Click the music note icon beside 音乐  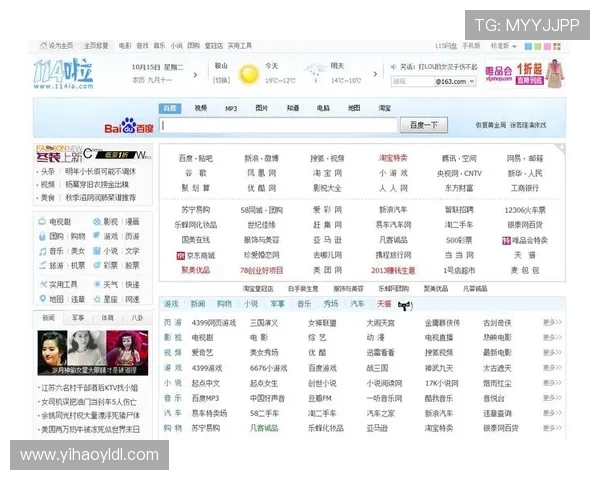[42, 251]
